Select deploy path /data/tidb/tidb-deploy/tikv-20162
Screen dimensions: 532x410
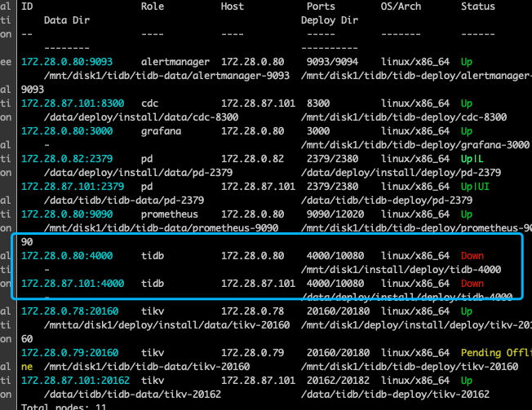(x=395, y=395)
